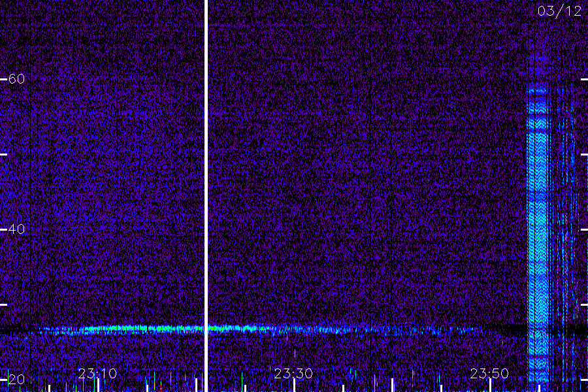
Task: Click the white vertical hour marker line
Action: [x=206, y=196]
